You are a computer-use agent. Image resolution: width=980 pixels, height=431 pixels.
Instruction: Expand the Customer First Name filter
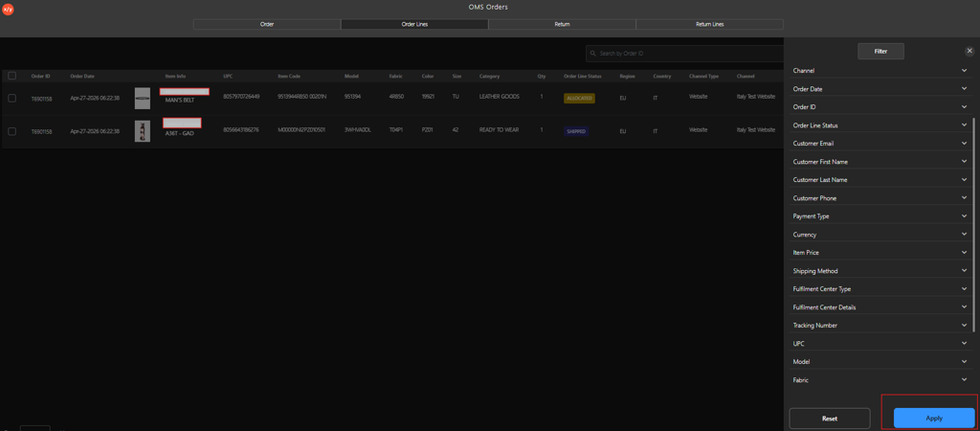880,162
